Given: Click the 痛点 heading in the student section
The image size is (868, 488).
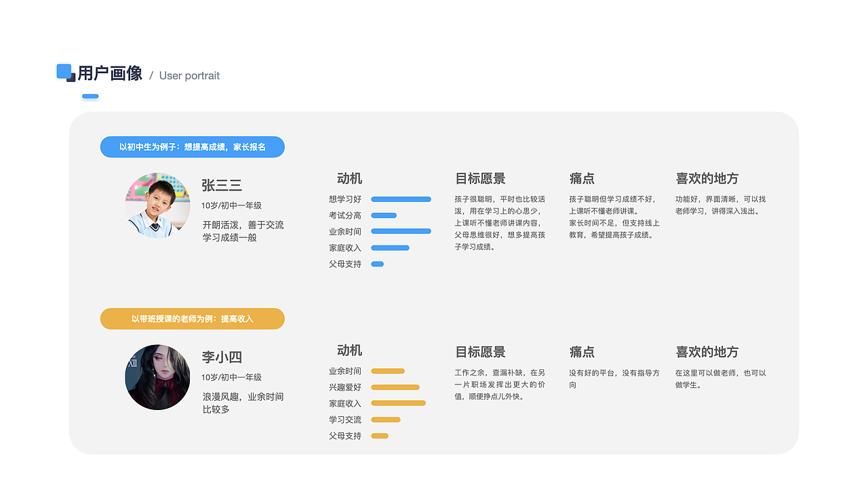Looking at the screenshot, I should click(x=582, y=179).
